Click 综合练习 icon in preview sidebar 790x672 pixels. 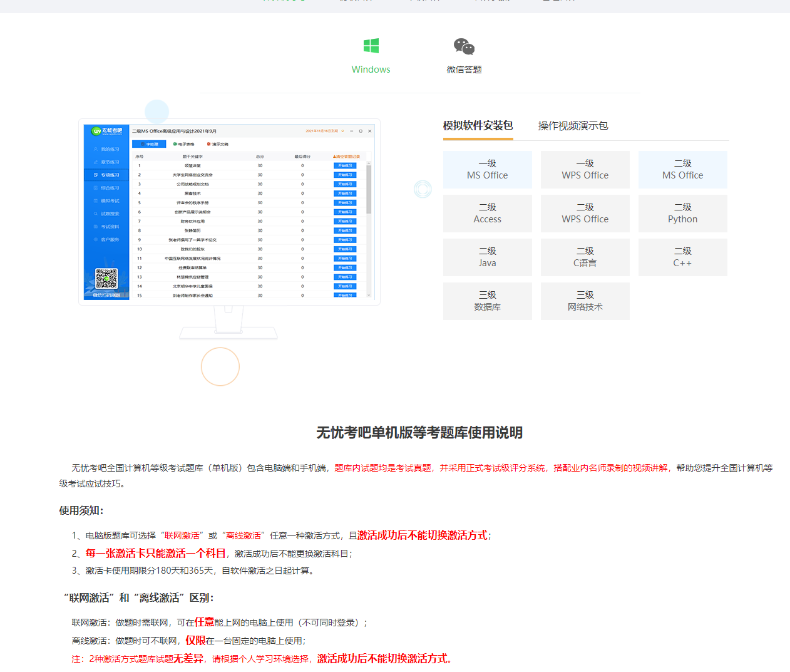pyautogui.click(x=96, y=188)
